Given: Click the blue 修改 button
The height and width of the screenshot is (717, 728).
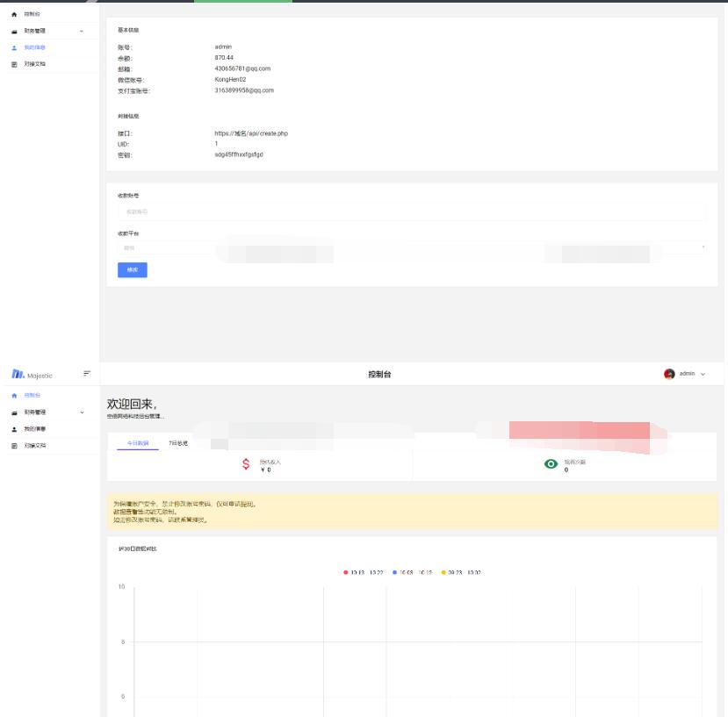Looking at the screenshot, I should [x=133, y=270].
